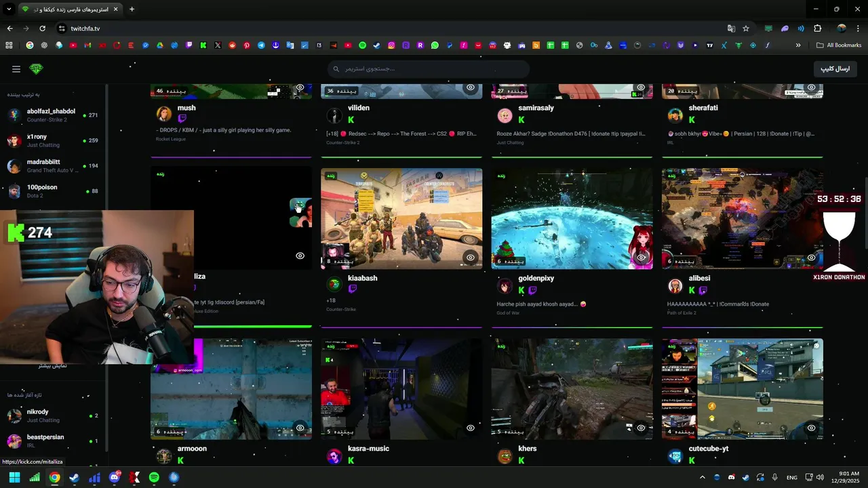
Task: Show hidden system tray icons chevron
Action: coord(702,477)
